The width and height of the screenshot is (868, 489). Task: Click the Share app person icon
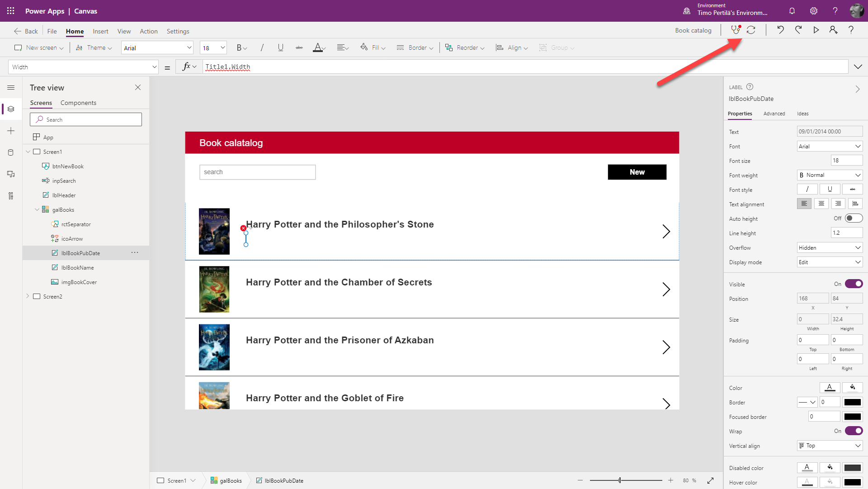pyautogui.click(x=833, y=30)
